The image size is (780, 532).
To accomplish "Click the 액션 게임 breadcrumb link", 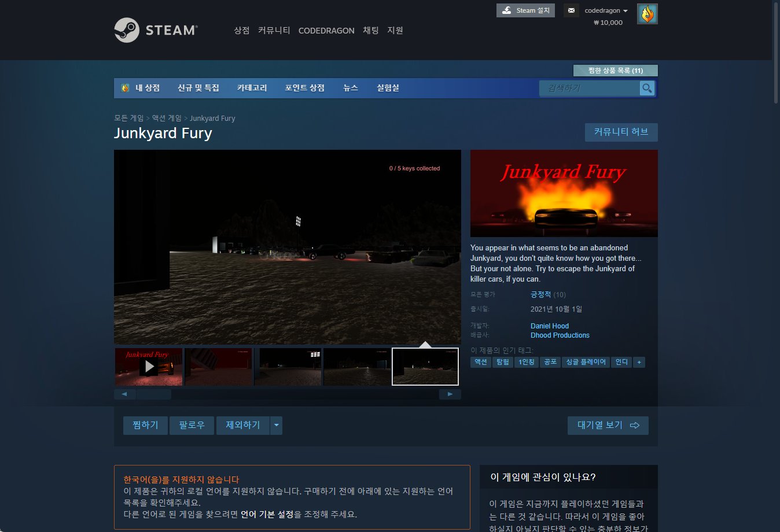I will 167,118.
